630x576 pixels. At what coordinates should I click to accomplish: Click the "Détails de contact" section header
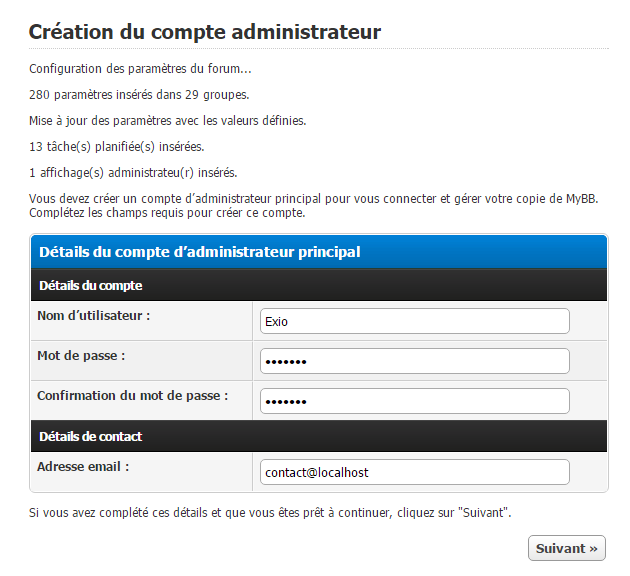click(319, 436)
